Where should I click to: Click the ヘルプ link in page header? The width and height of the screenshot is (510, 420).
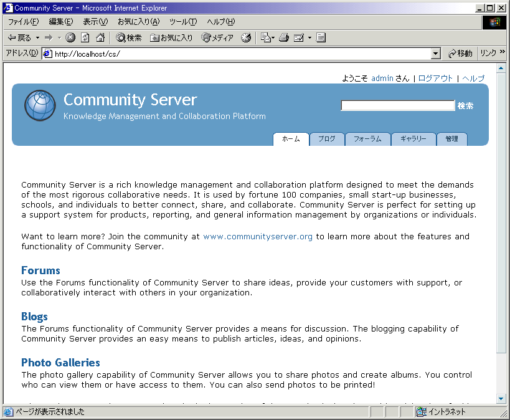(473, 78)
